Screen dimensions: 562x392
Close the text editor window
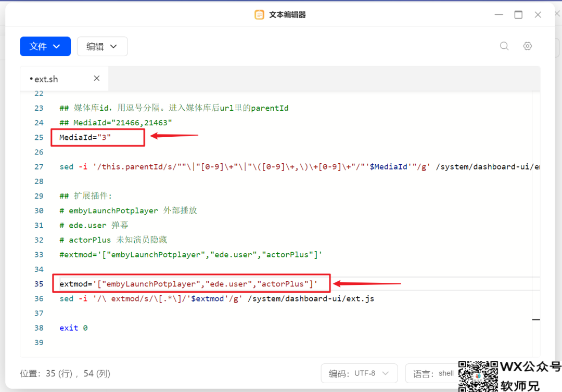point(538,15)
